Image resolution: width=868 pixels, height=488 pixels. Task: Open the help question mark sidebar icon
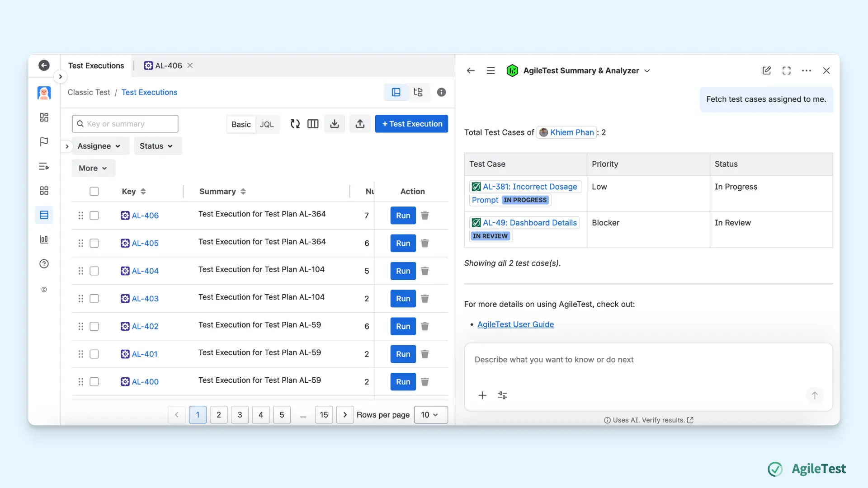[x=44, y=264]
